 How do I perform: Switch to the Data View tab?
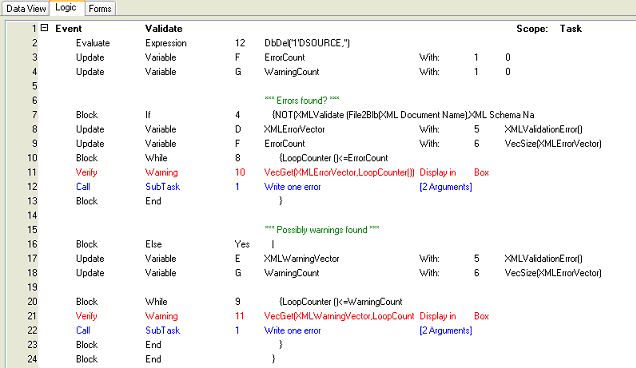(26, 9)
